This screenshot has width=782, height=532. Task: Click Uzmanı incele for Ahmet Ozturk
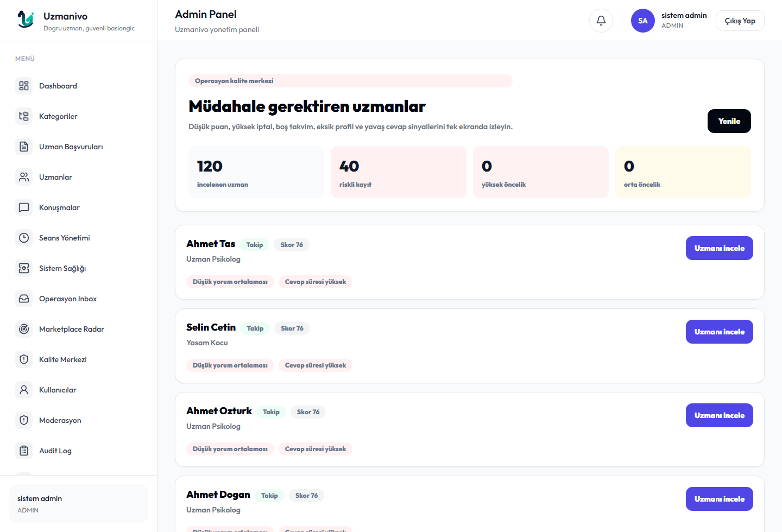(x=719, y=415)
